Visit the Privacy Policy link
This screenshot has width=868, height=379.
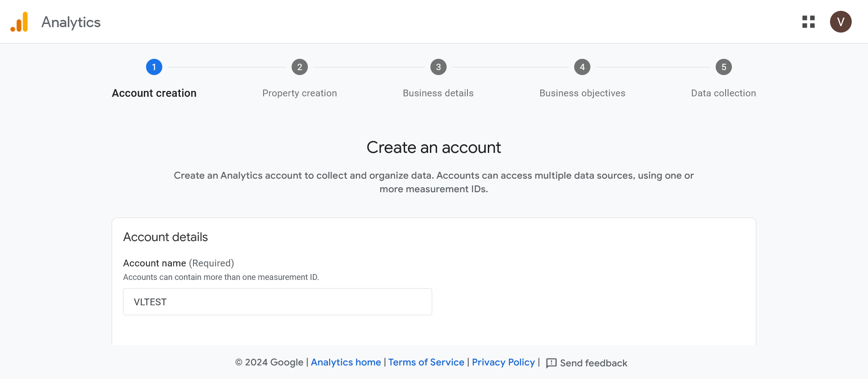[x=503, y=362]
